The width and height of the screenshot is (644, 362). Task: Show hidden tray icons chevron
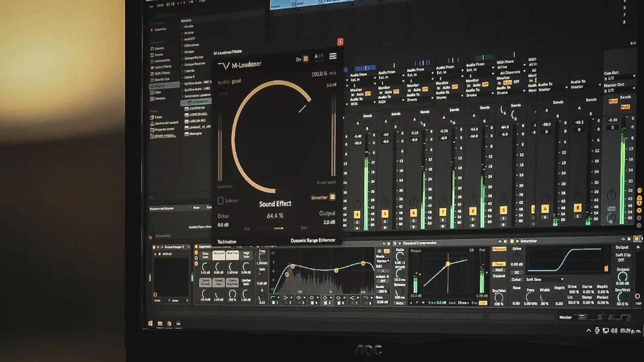[x=589, y=331]
